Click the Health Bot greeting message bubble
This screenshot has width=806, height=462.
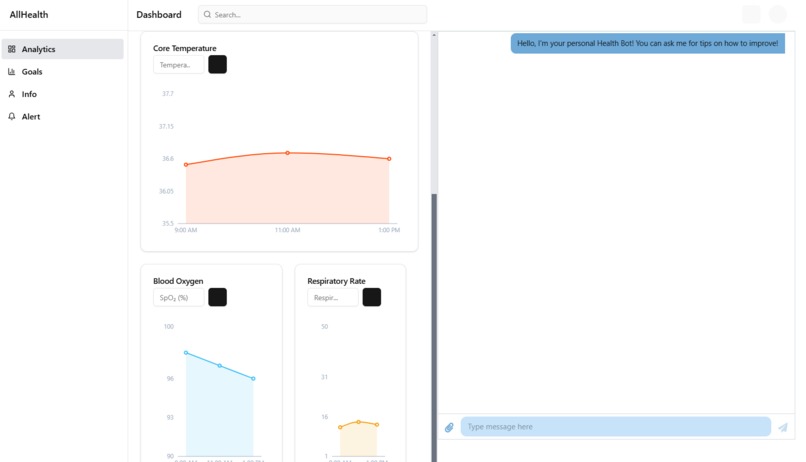(x=648, y=44)
